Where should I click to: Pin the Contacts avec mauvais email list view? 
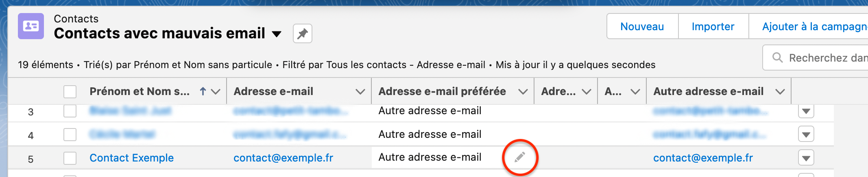302,33
